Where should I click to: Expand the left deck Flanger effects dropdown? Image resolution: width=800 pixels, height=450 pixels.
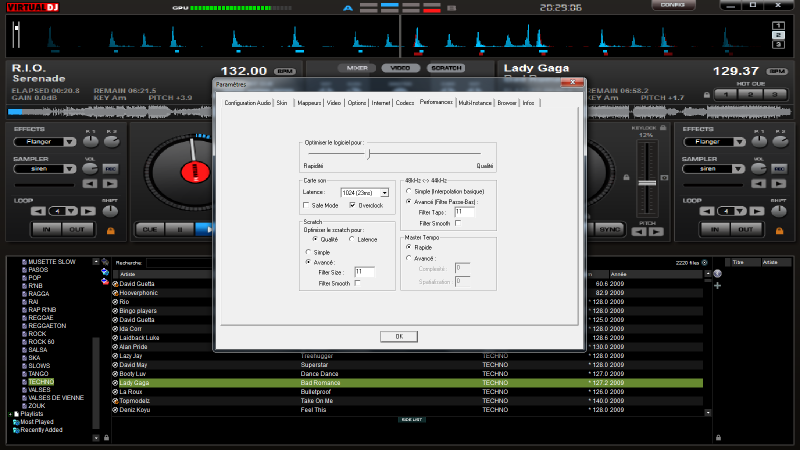point(68,142)
